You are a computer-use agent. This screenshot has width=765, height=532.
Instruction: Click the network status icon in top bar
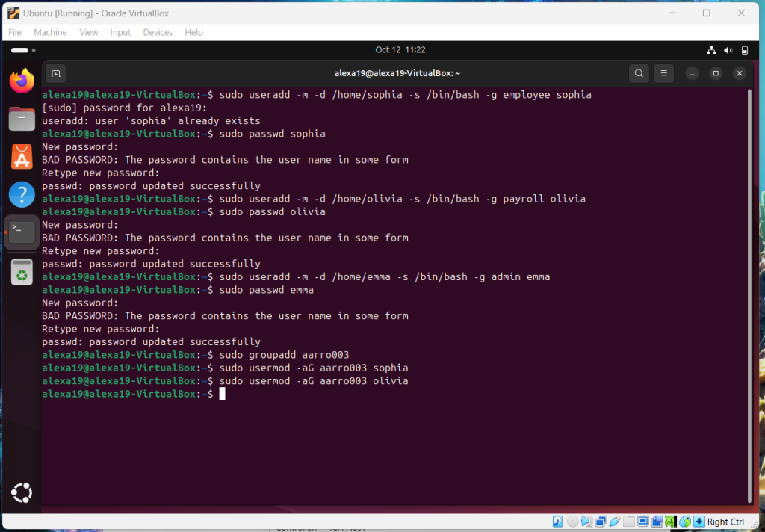pyautogui.click(x=710, y=50)
